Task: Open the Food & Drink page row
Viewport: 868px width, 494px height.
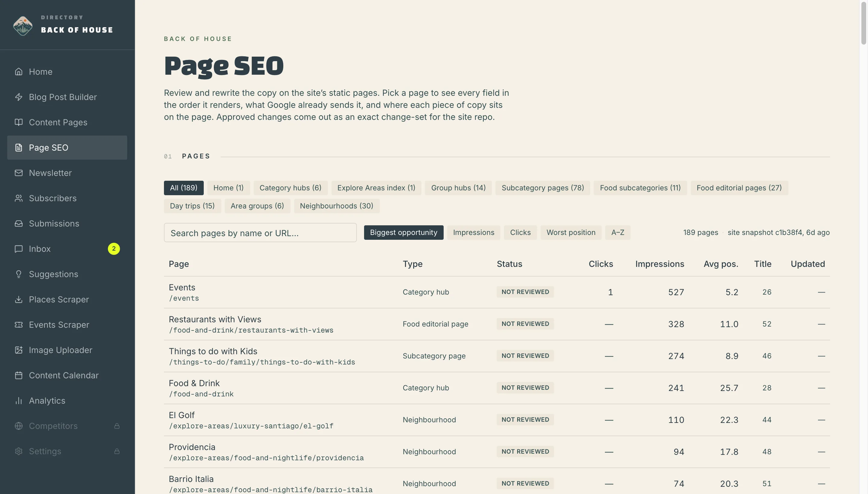Action: tap(497, 388)
